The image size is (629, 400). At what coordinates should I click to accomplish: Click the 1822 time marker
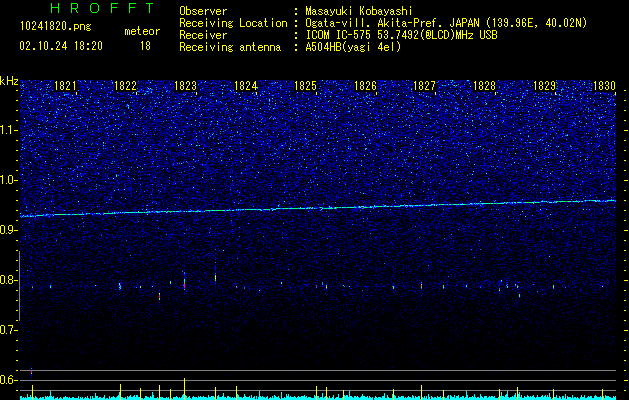tap(126, 86)
